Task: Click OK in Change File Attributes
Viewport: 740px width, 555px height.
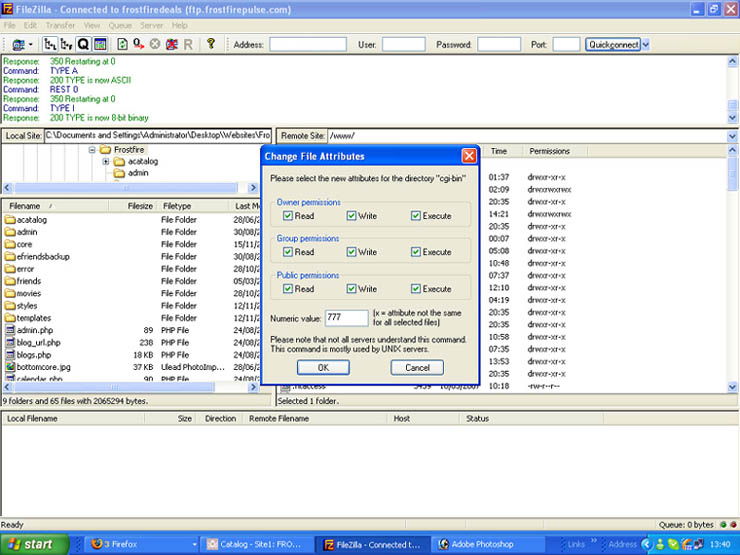Action: click(x=323, y=367)
